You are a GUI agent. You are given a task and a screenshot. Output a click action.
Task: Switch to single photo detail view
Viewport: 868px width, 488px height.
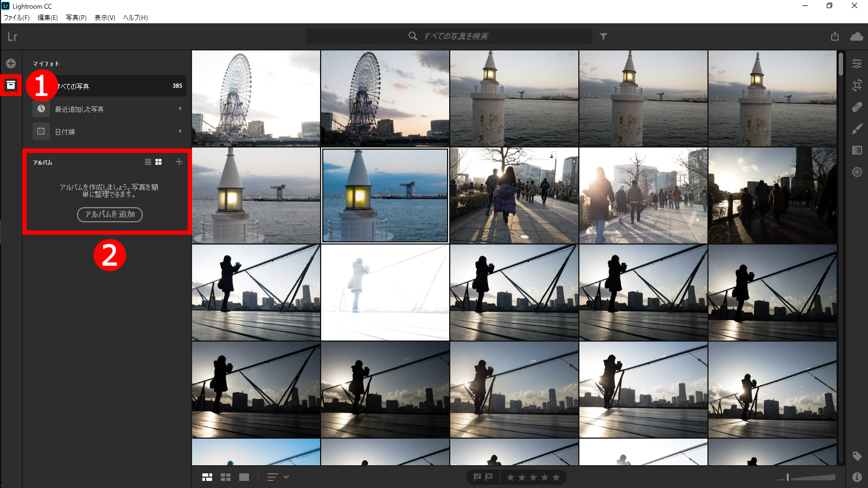pos(244,477)
